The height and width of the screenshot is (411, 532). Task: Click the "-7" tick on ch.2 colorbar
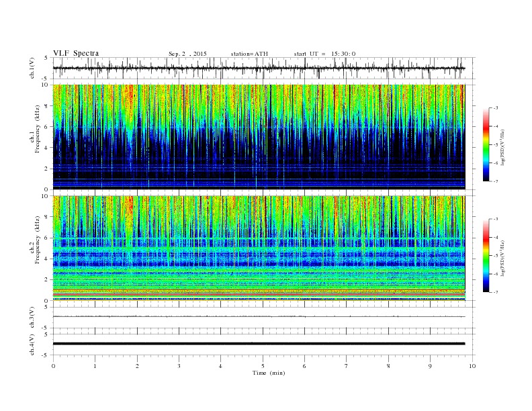point(495,292)
